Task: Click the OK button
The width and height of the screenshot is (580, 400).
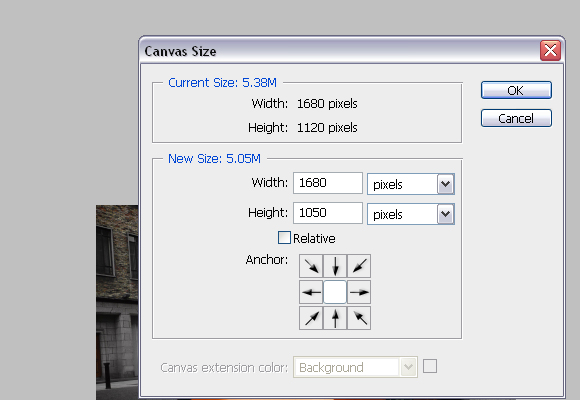Action: pyautogui.click(x=516, y=90)
